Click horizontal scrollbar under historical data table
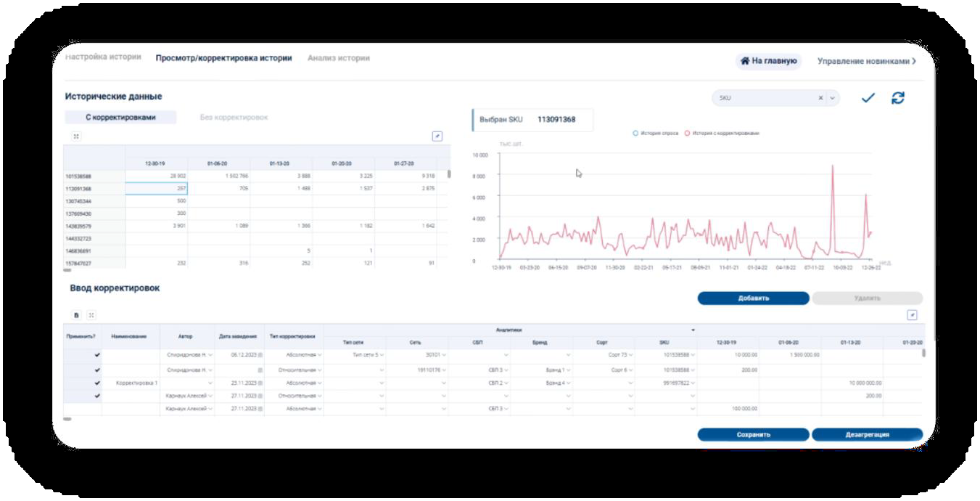 click(67, 270)
